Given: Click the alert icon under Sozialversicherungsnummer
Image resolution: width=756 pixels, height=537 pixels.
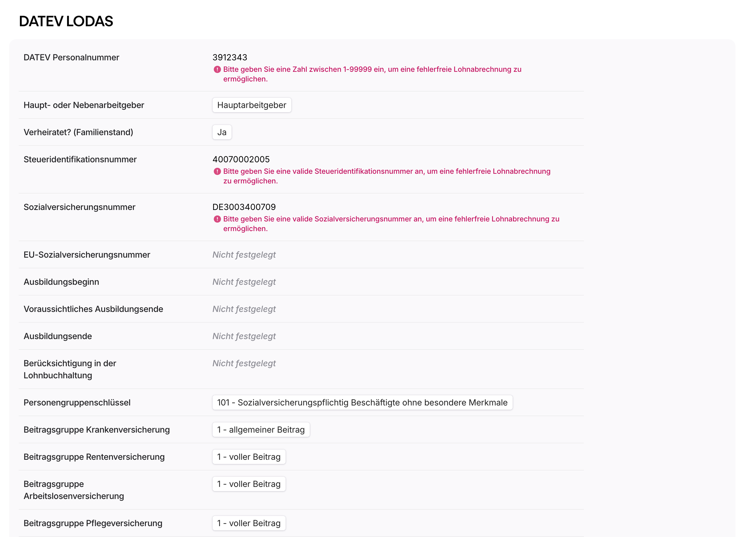Looking at the screenshot, I should 217,219.
